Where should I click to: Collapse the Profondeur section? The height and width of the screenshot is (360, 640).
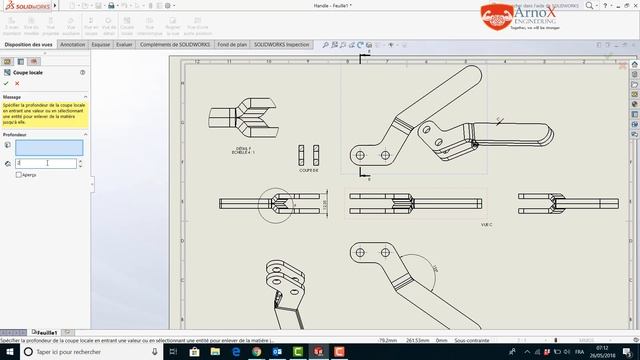(85, 135)
